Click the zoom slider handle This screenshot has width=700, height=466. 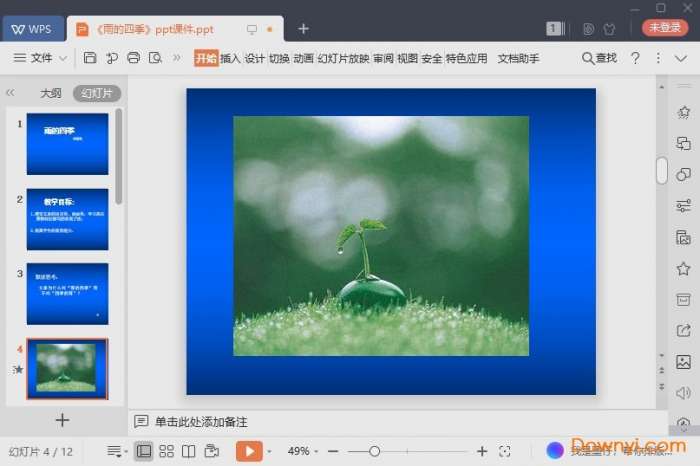pyautogui.click(x=375, y=451)
